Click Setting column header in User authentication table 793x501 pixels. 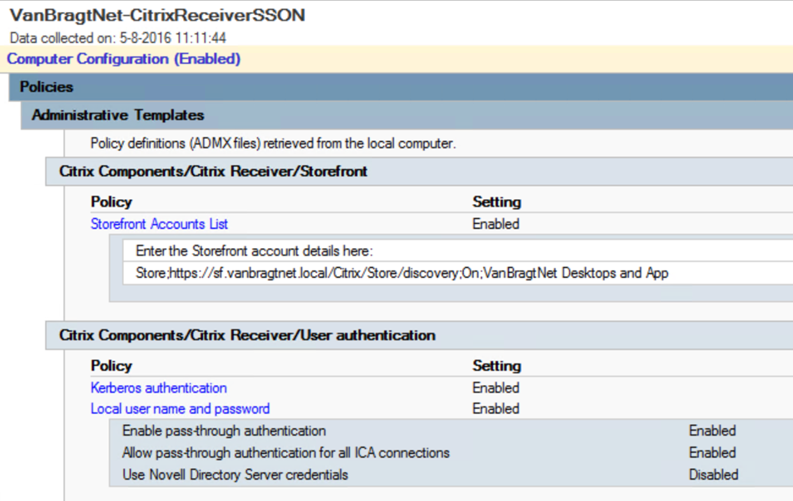pos(497,366)
